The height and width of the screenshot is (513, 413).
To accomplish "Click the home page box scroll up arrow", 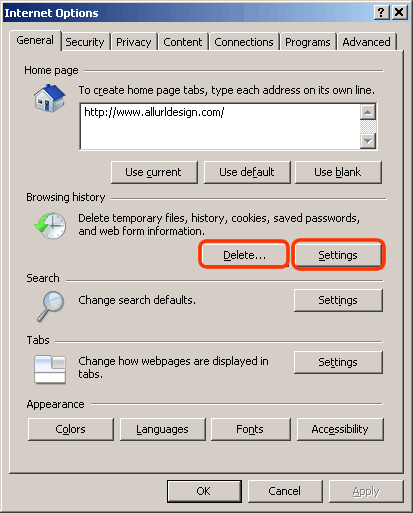I will (x=368, y=112).
